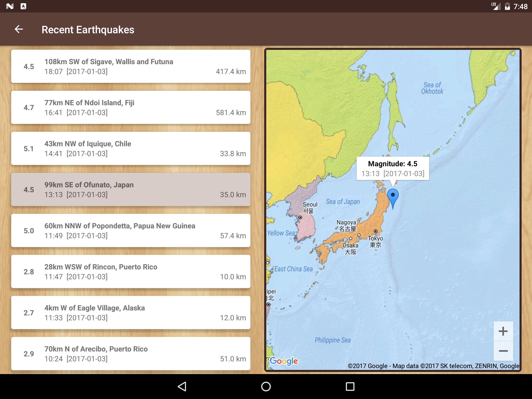This screenshot has height=399, width=532.
Task: Tap the Recent Earthquakes title
Action: [x=88, y=30]
